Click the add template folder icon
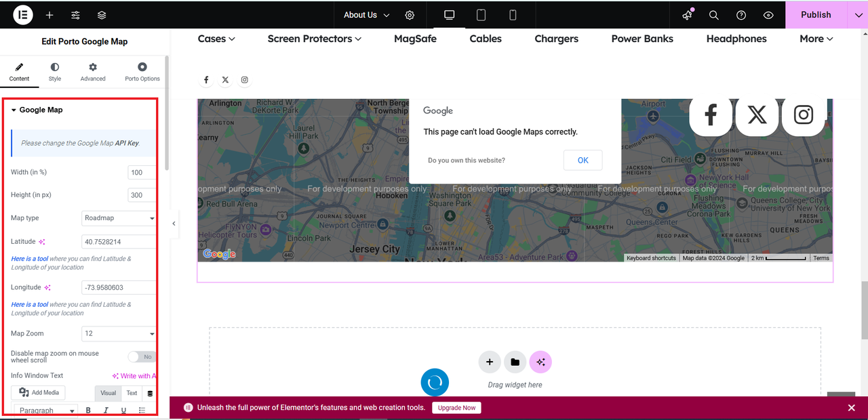The height and width of the screenshot is (420, 868). (515, 362)
